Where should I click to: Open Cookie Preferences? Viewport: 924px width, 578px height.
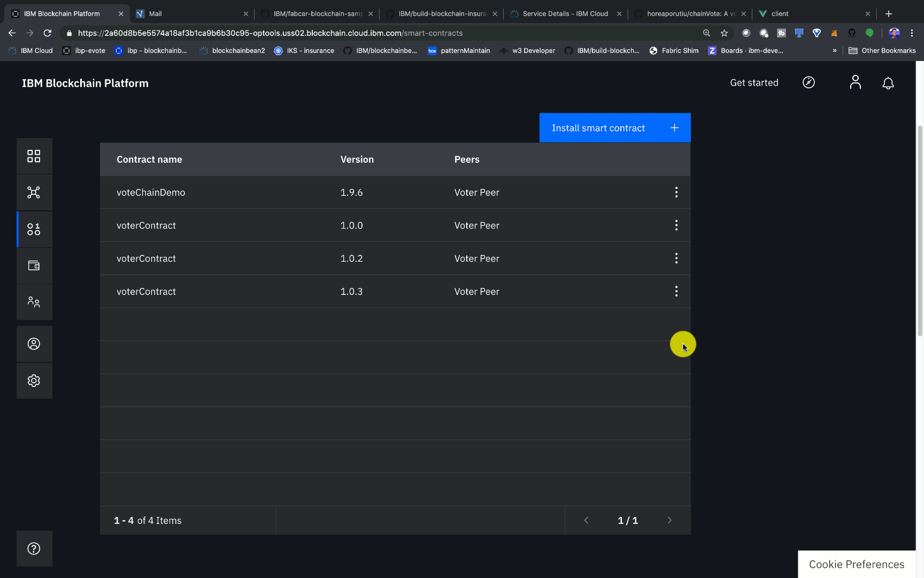click(x=857, y=564)
